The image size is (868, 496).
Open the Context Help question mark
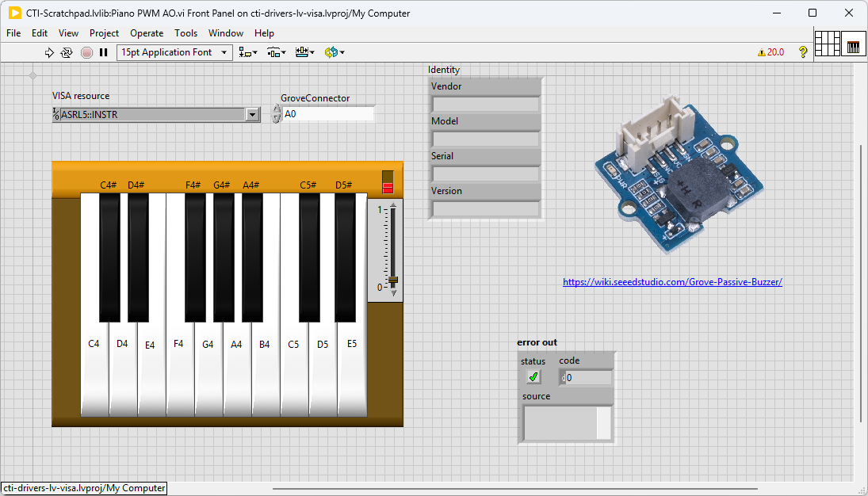point(803,52)
